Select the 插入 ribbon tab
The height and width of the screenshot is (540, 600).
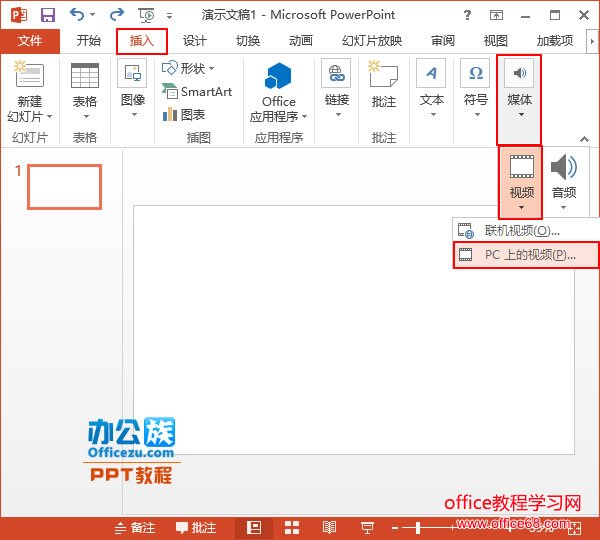(x=142, y=41)
